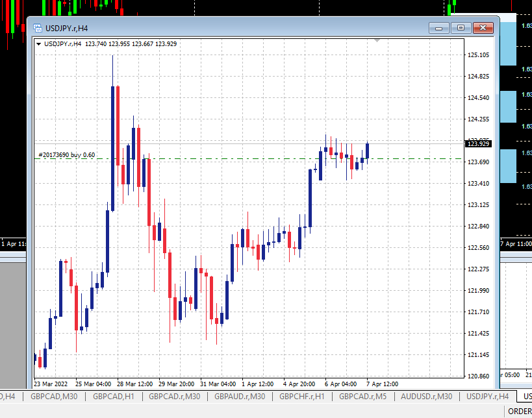Switch to the GBPCAD,M30 chart tab
Image resolution: width=532 pixels, height=418 pixels.
point(54,397)
